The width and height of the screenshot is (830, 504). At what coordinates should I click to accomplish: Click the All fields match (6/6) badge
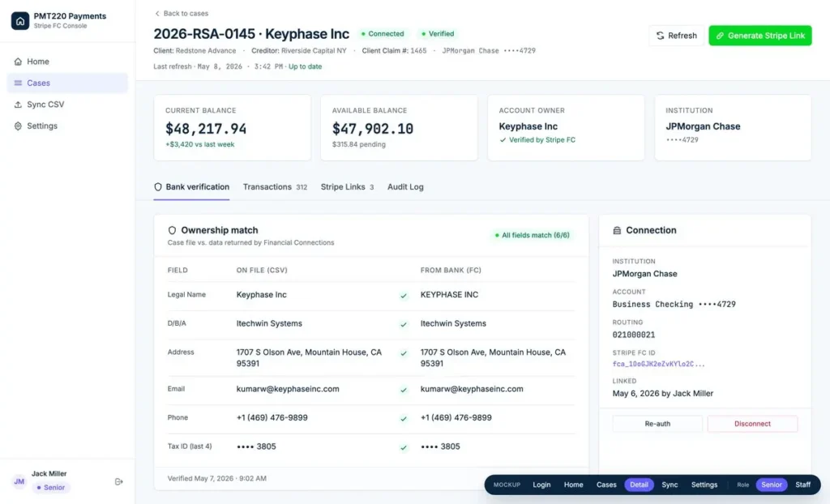click(532, 235)
